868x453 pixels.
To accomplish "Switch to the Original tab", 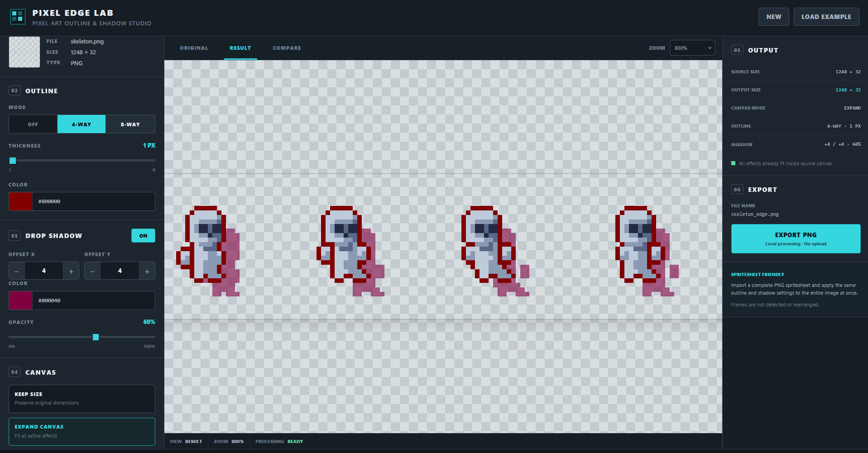I will tap(194, 48).
